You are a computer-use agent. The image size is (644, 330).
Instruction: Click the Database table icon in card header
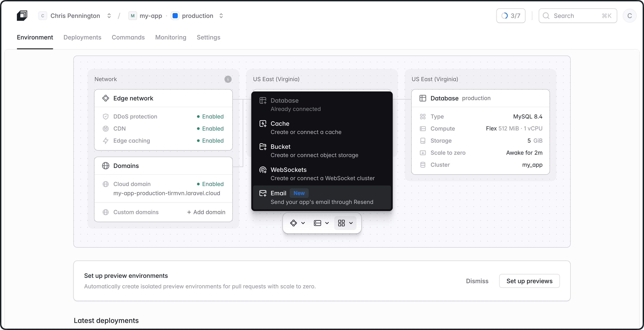click(422, 98)
